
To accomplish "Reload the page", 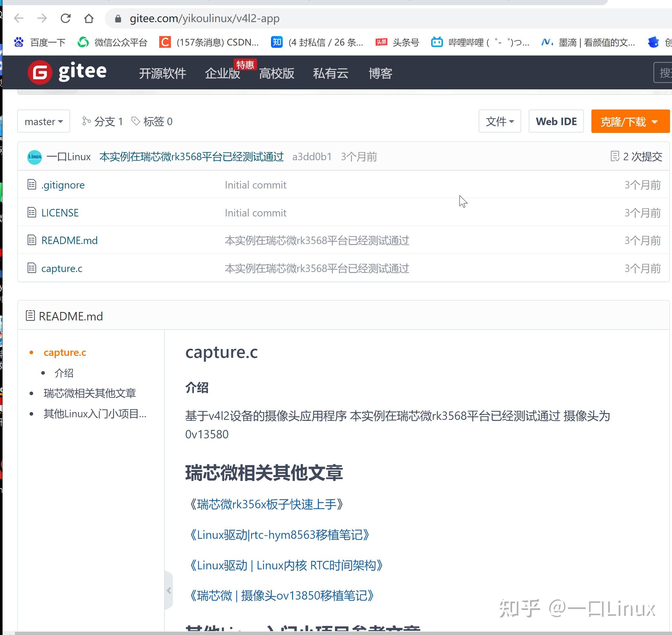I will tap(66, 19).
